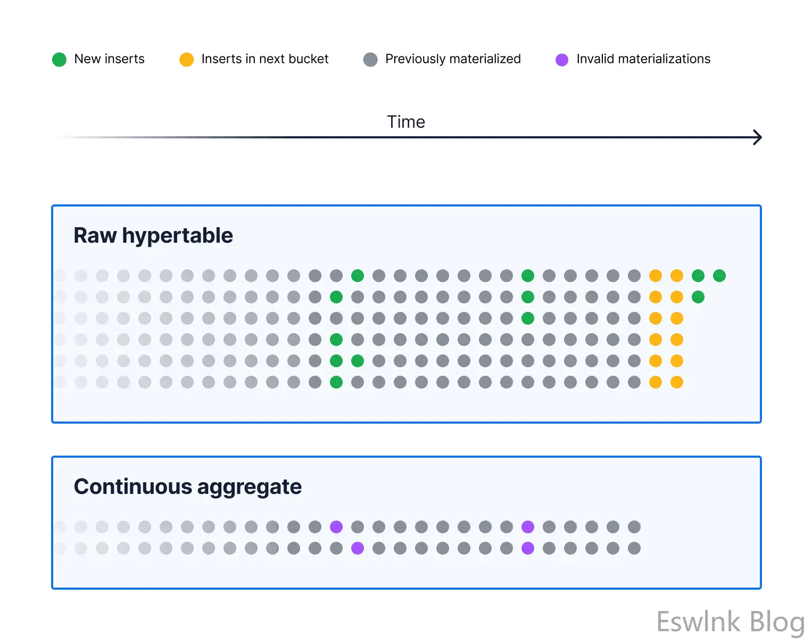The image size is (812, 644).
Task: Select the rightmost green dot in Raw hypertable's top row
Action: [x=719, y=276]
